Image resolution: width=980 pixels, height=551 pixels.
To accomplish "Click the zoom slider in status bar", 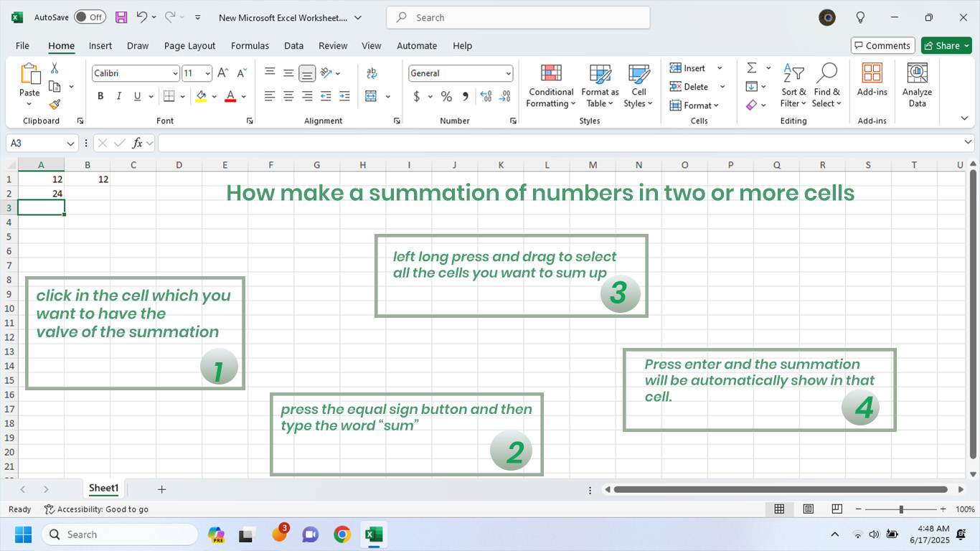I will [x=901, y=509].
